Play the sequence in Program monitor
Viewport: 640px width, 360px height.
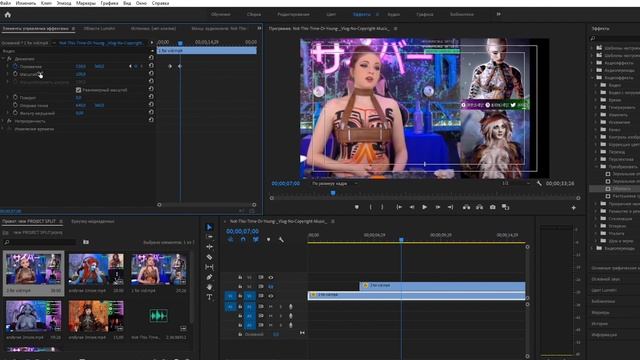coord(424,207)
